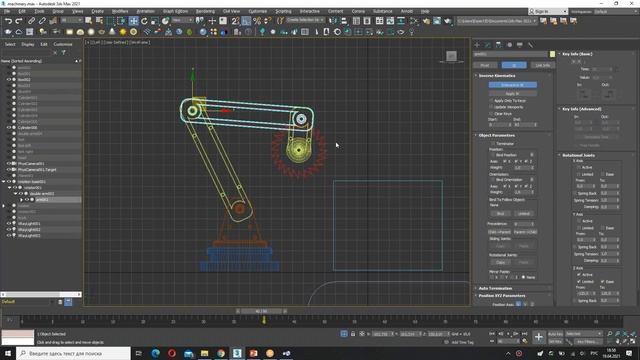Switch to the Pivot tab
The height and width of the screenshot is (360, 640).
point(485,65)
